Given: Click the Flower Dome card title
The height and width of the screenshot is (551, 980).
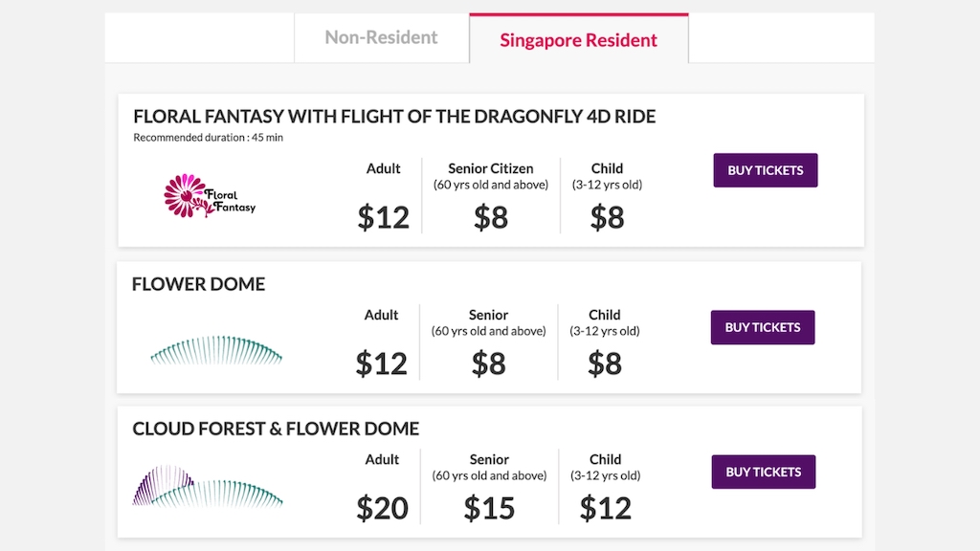Looking at the screenshot, I should [x=198, y=284].
